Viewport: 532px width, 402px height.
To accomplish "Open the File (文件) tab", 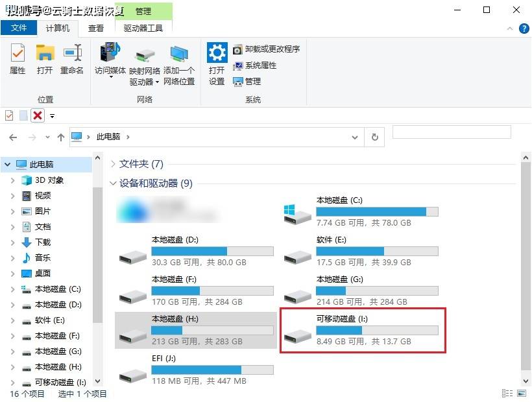I will pos(19,28).
